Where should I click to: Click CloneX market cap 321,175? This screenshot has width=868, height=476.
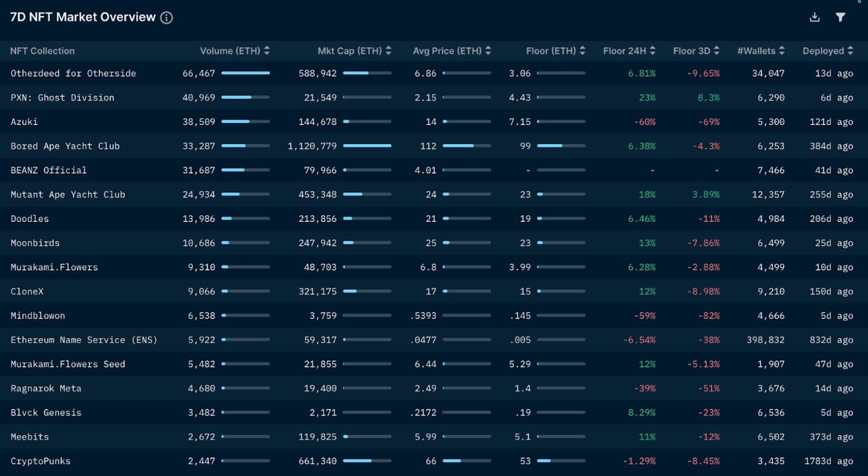(318, 291)
